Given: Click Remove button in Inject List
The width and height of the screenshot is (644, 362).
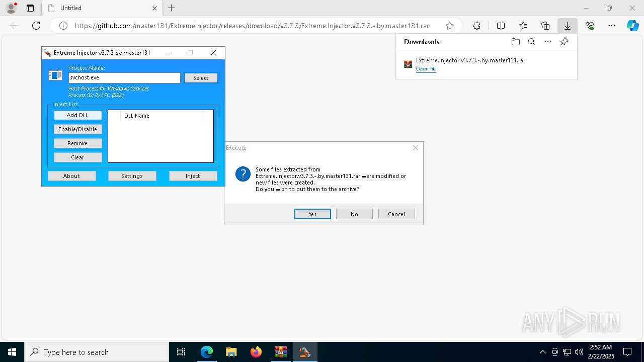Looking at the screenshot, I should pos(77,143).
